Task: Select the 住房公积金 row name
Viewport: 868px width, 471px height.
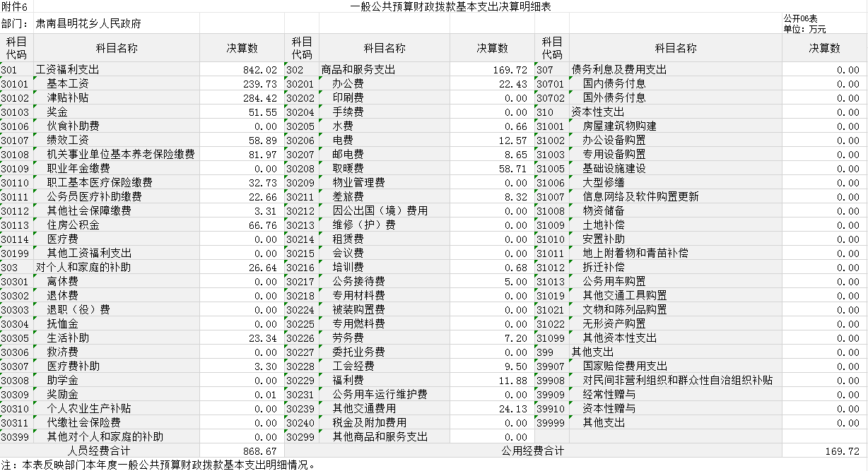Action: pos(117,225)
